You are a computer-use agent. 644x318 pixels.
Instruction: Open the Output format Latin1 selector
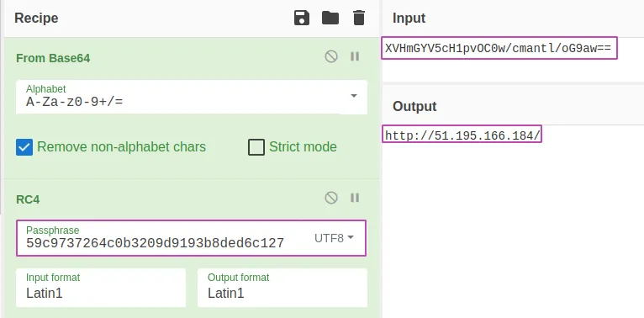[282, 288]
